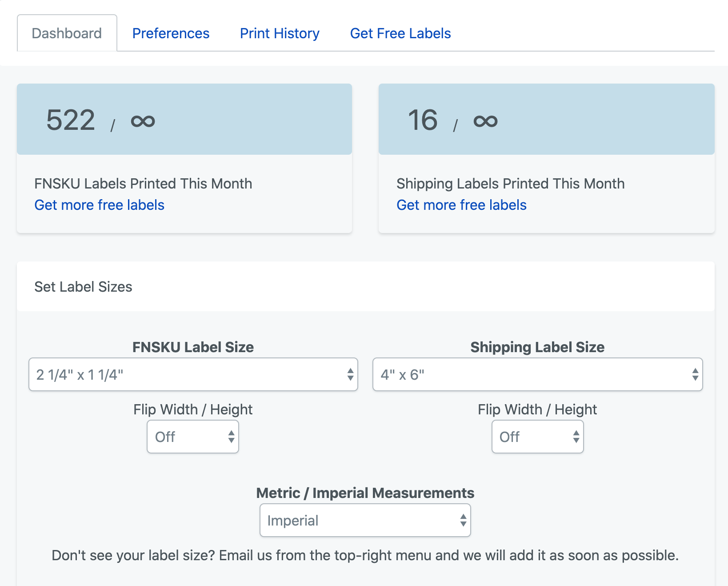
Task: Click Get more free labels under FNSKU Labels
Action: (x=100, y=205)
